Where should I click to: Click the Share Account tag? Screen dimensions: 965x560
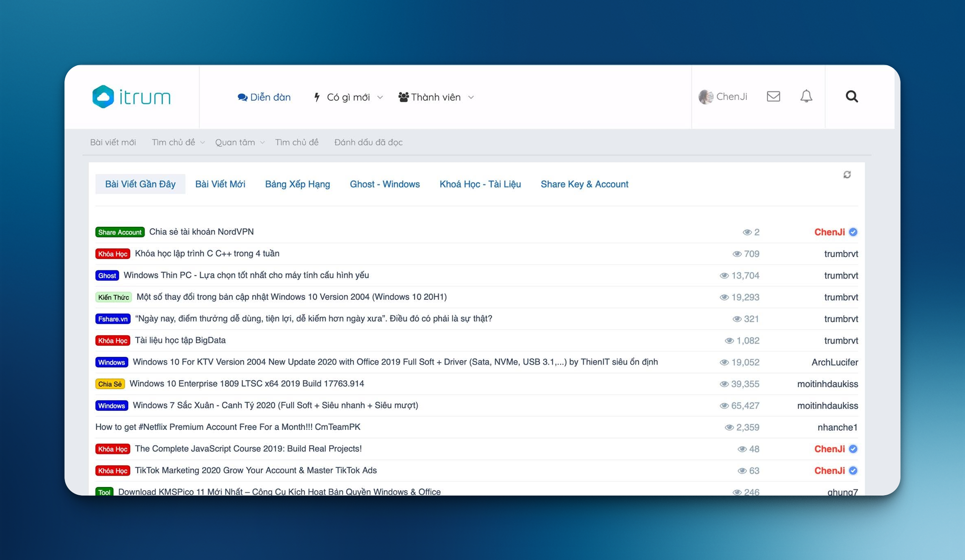(x=120, y=232)
